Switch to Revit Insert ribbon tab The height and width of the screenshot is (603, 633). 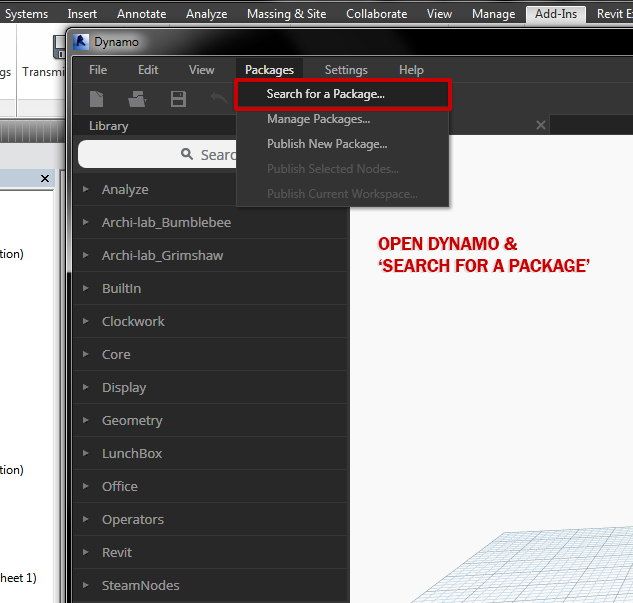coord(82,14)
